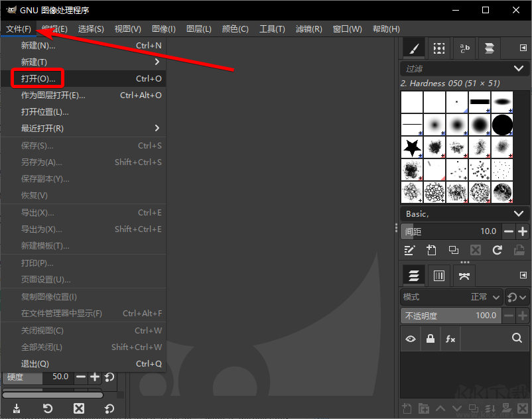
Task: Click the edit brush icon
Action: (x=409, y=251)
